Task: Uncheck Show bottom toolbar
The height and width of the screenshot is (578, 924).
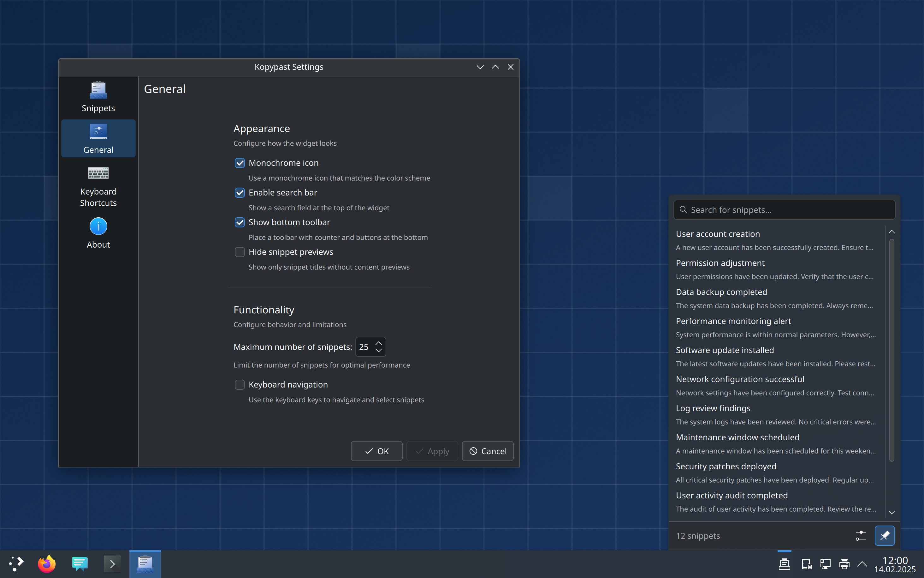Action: click(240, 222)
